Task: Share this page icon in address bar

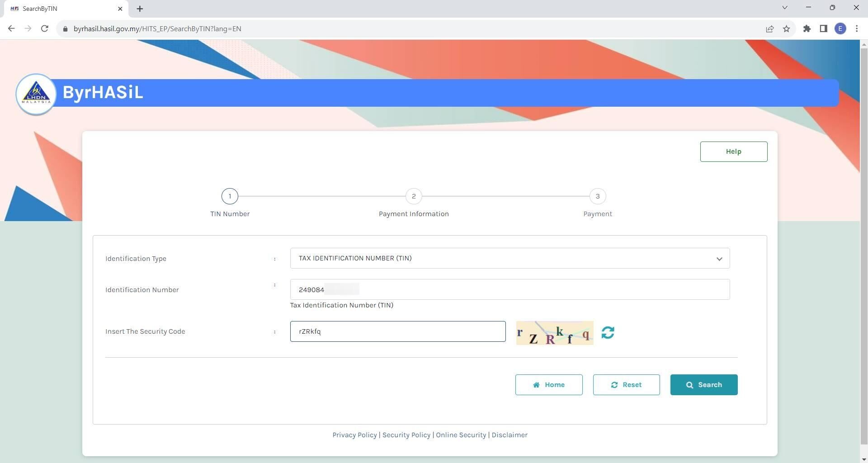Action: click(769, 29)
